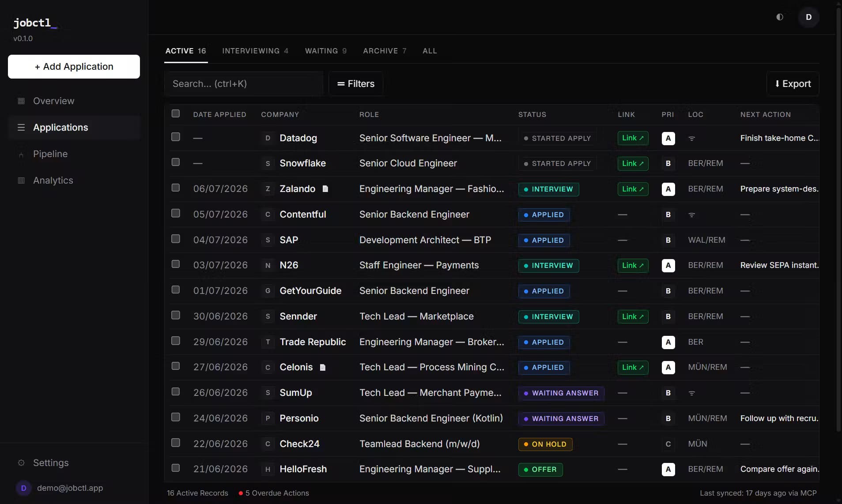This screenshot has height=504, width=842.
Task: Sort by the Date Applied column header
Action: (x=219, y=115)
